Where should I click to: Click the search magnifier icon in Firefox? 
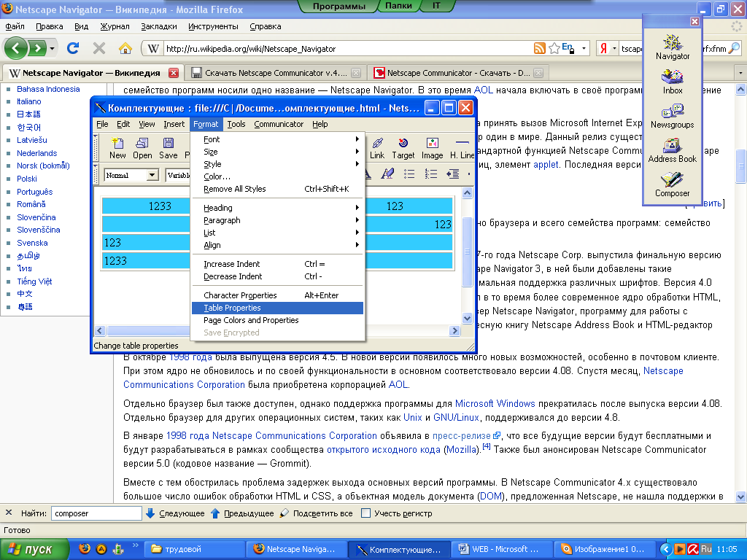(x=734, y=48)
